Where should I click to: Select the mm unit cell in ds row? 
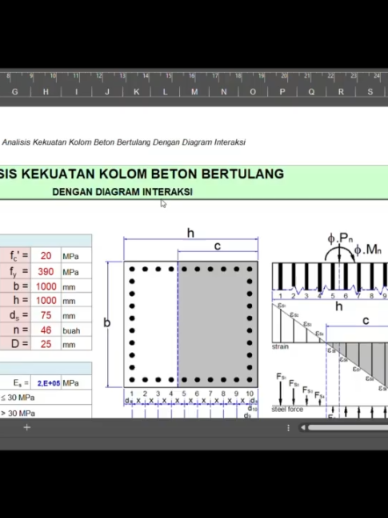(76, 315)
